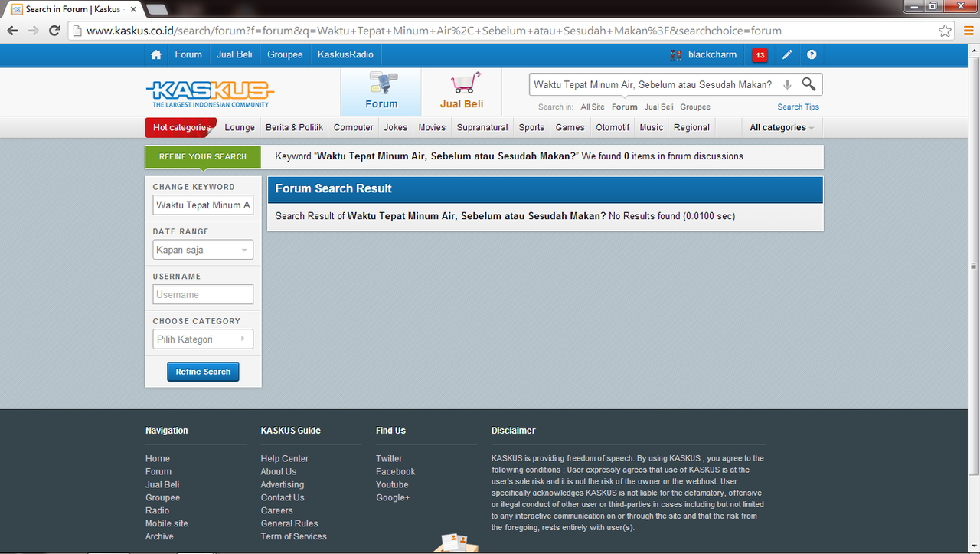Click the page favicon on the browser tab
Screen dimensions: 980x554
(17, 9)
